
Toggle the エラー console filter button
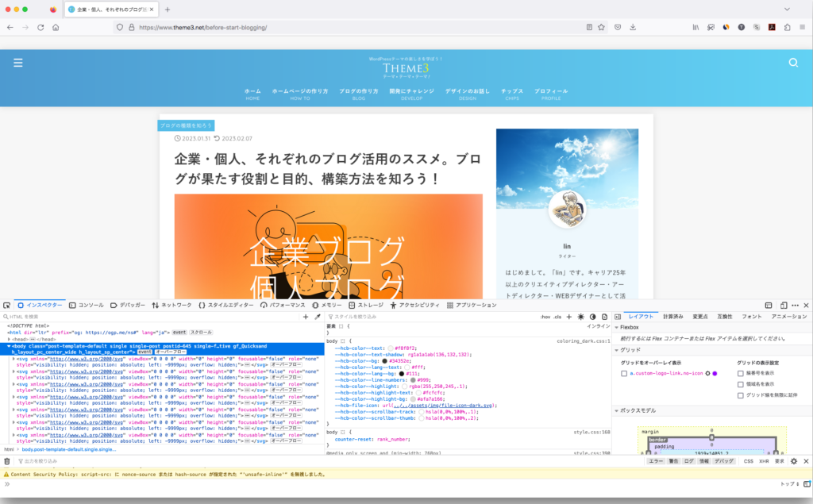pos(655,461)
